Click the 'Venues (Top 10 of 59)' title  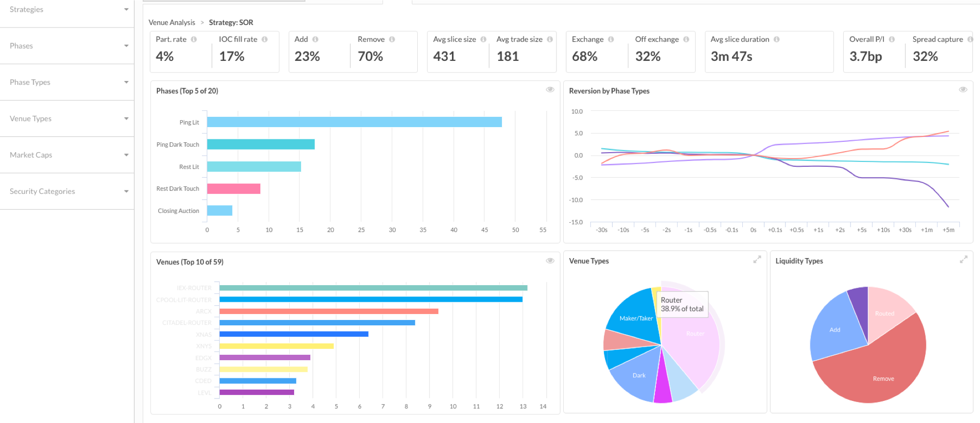tap(190, 262)
